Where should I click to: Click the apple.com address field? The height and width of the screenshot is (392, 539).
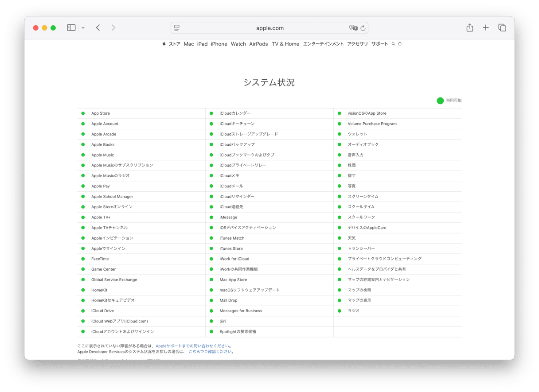point(269,28)
